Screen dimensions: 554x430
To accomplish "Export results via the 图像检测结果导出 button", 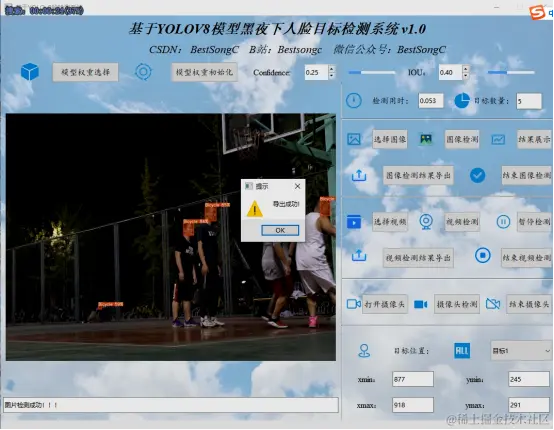I will (418, 175).
